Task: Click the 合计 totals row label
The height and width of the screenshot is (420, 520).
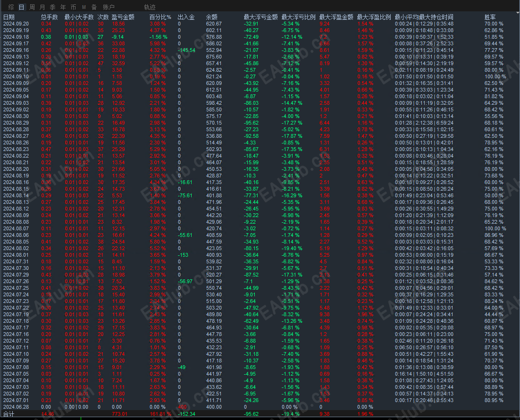Action: pyautogui.click(x=9, y=414)
